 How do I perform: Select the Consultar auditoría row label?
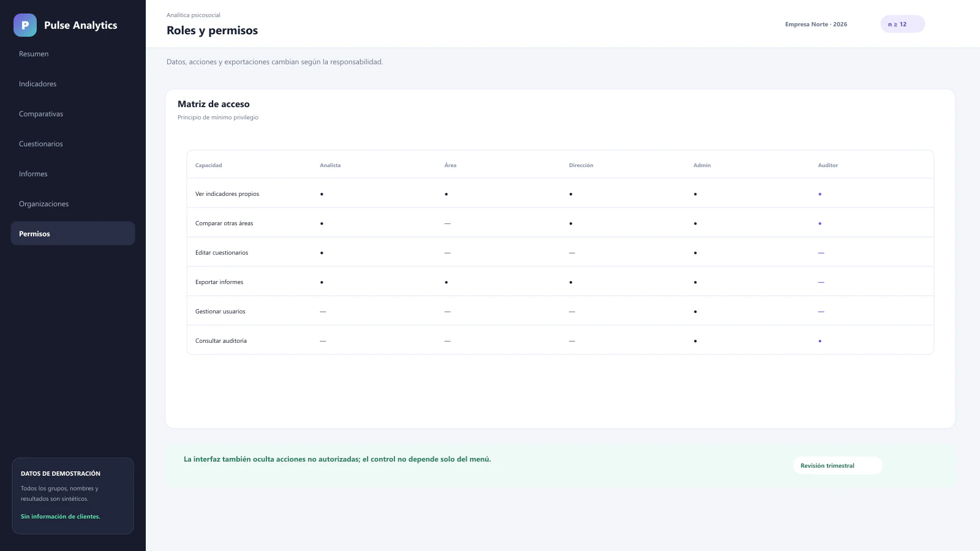point(221,341)
